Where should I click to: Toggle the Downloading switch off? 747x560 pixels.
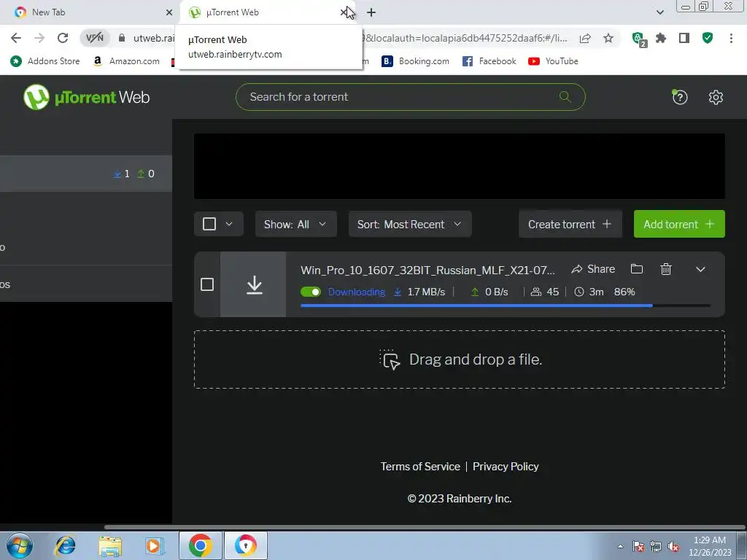(311, 292)
